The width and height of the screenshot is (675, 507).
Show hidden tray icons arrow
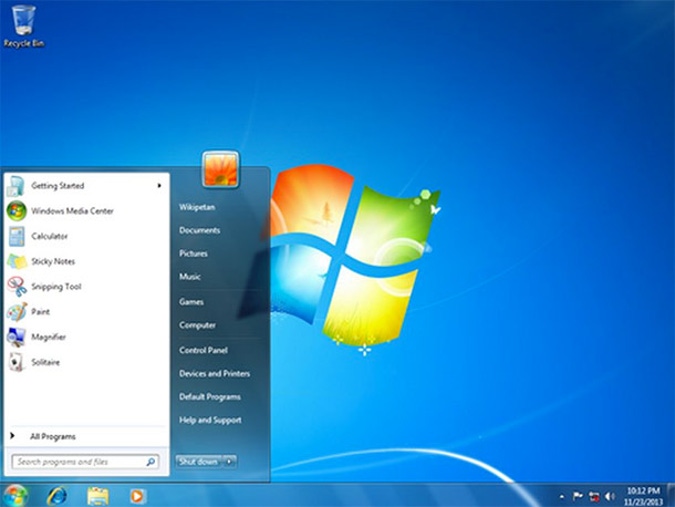click(x=561, y=497)
